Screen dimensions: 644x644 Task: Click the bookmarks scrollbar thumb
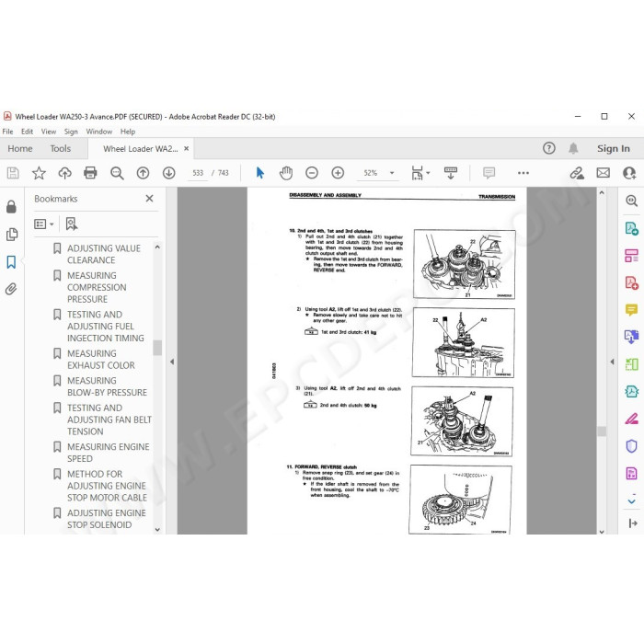(x=157, y=348)
